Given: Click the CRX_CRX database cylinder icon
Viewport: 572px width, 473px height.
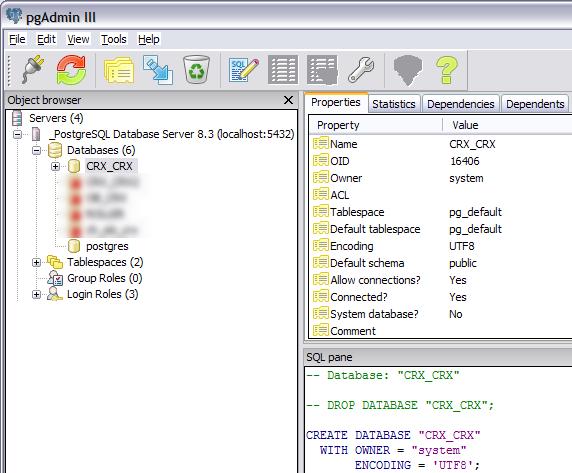Looking at the screenshot, I should coord(74,166).
